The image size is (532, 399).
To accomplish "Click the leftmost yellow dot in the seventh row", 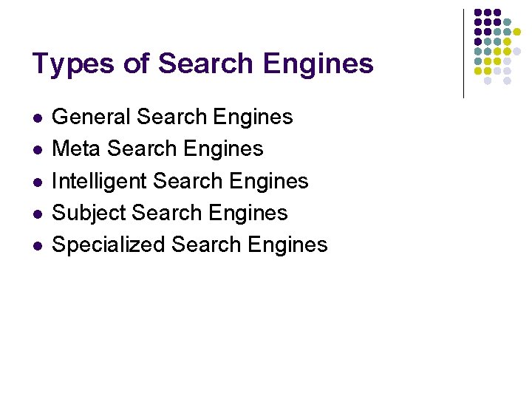I will click(478, 71).
